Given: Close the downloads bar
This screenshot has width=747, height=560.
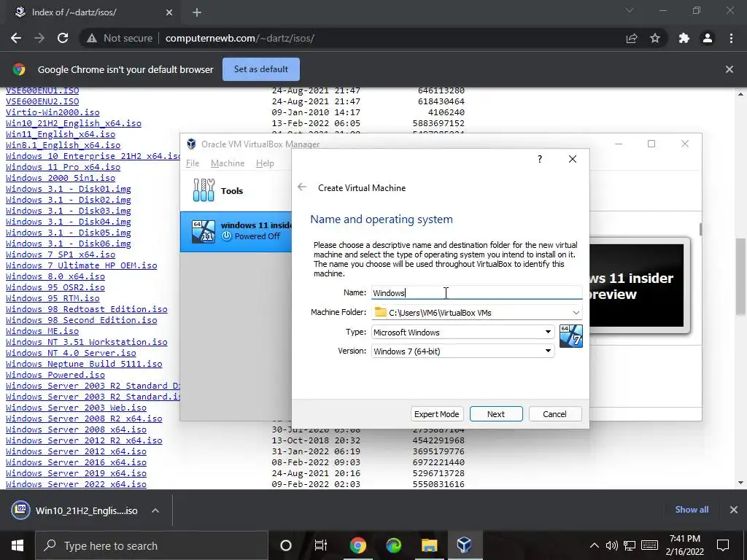Looking at the screenshot, I should [734, 510].
